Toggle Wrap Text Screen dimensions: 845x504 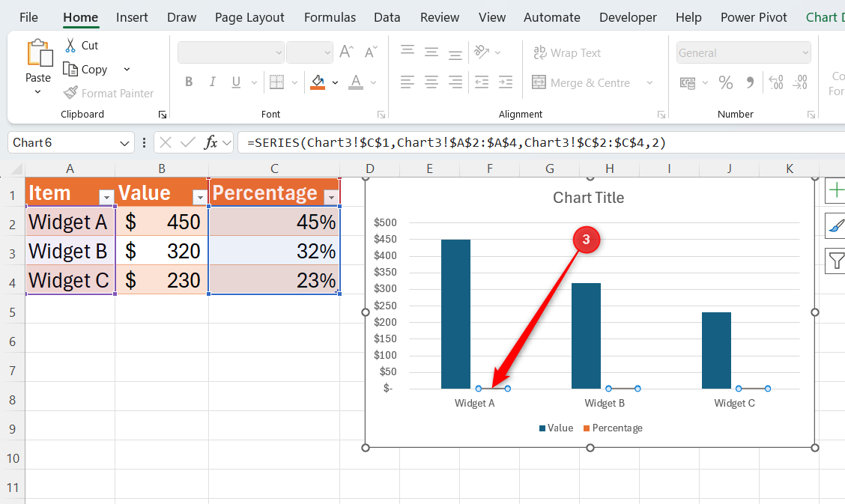click(x=567, y=52)
